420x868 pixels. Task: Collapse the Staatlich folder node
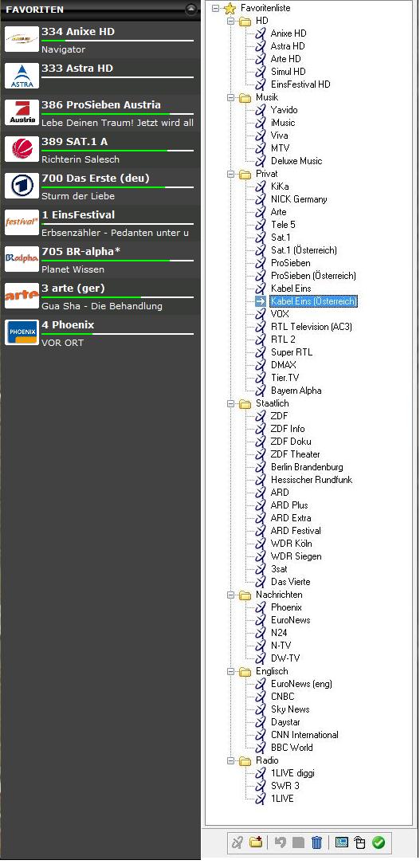coord(231,403)
